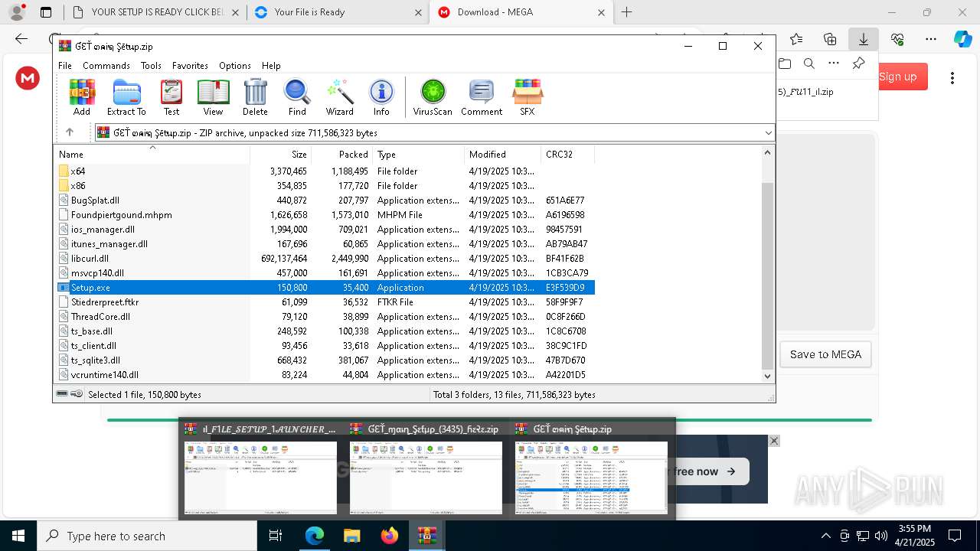
Task: Select GET main Setup.zip window thumbnail
Action: (591, 468)
